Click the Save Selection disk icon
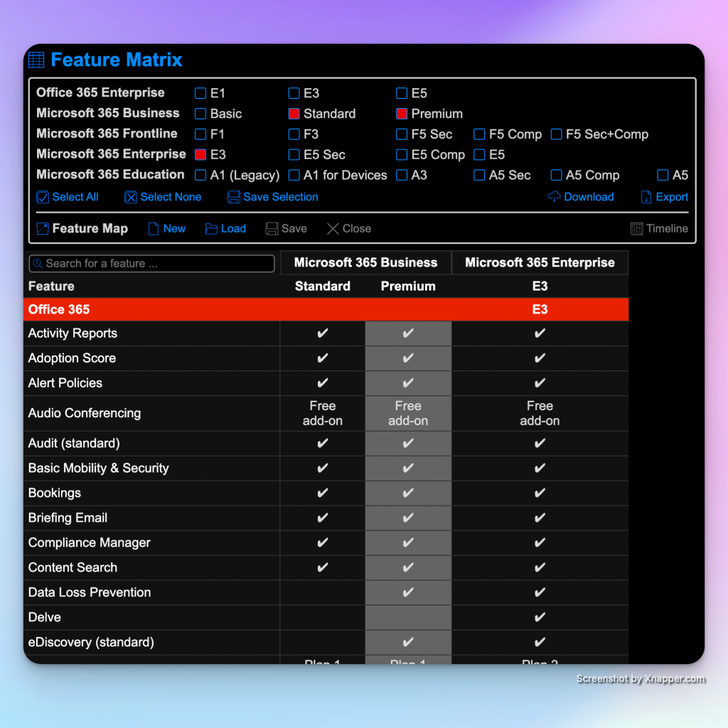 (234, 198)
